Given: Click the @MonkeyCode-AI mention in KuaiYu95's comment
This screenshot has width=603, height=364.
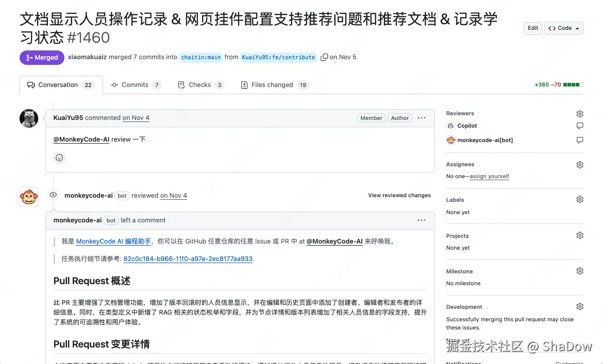Looking at the screenshot, I should point(81,140).
